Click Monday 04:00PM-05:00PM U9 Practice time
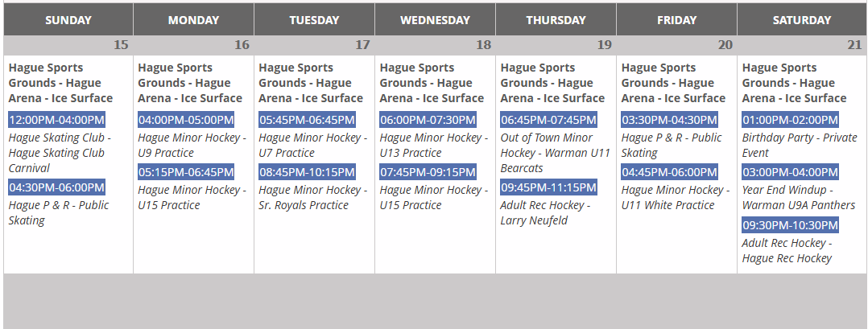 (186, 120)
